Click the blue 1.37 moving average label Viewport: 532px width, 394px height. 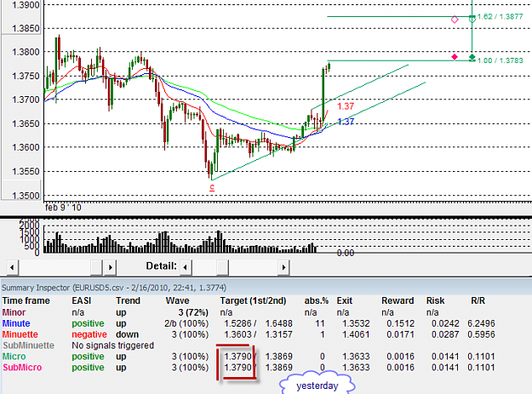pos(346,122)
